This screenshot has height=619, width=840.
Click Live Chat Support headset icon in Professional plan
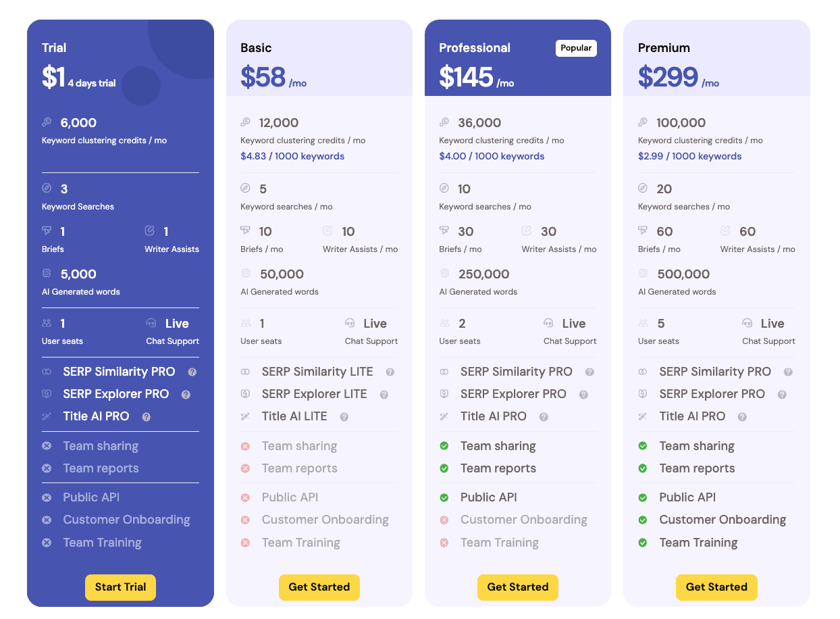click(x=548, y=324)
